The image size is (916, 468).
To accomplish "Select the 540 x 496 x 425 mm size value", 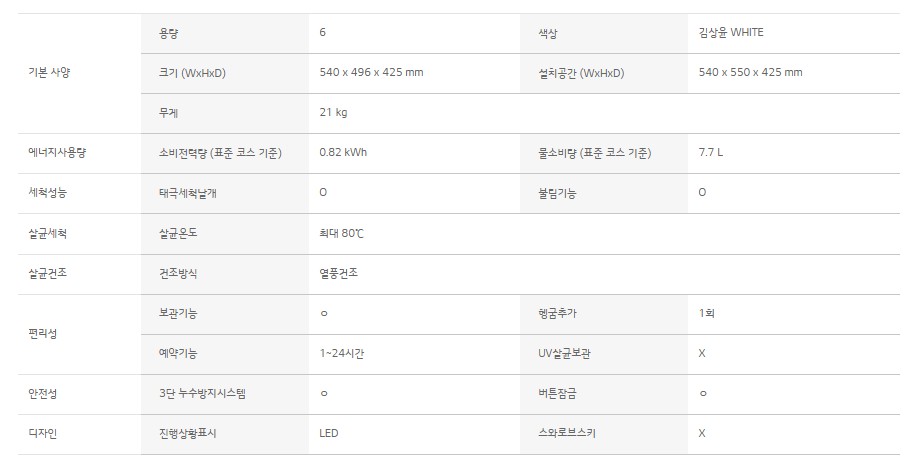I will coord(372,72).
